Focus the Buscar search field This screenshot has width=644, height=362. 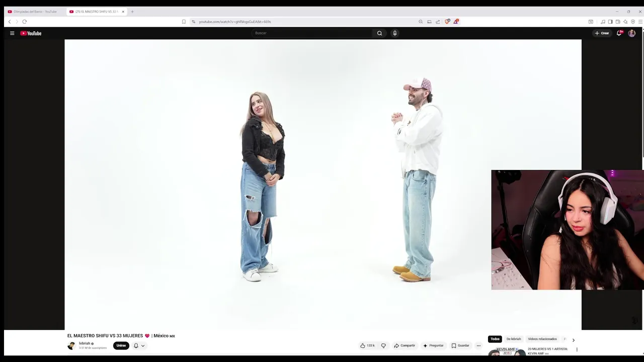312,33
